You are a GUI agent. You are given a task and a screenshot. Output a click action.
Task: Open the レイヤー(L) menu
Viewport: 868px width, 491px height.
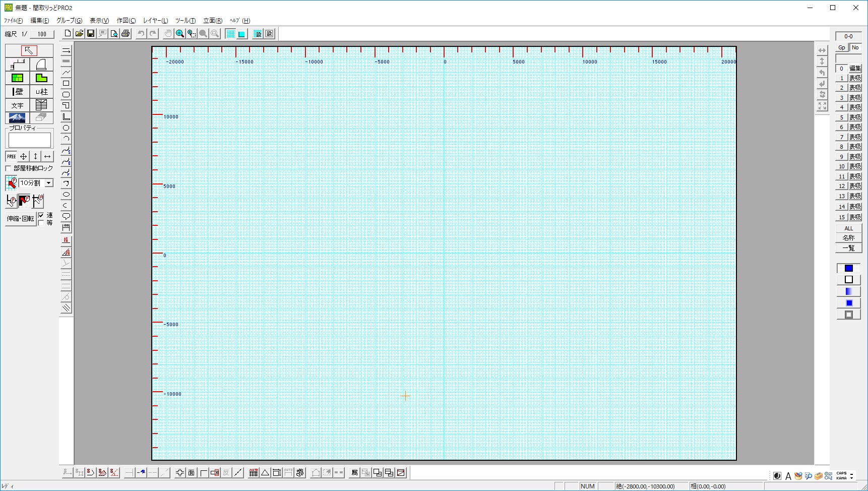click(x=155, y=21)
